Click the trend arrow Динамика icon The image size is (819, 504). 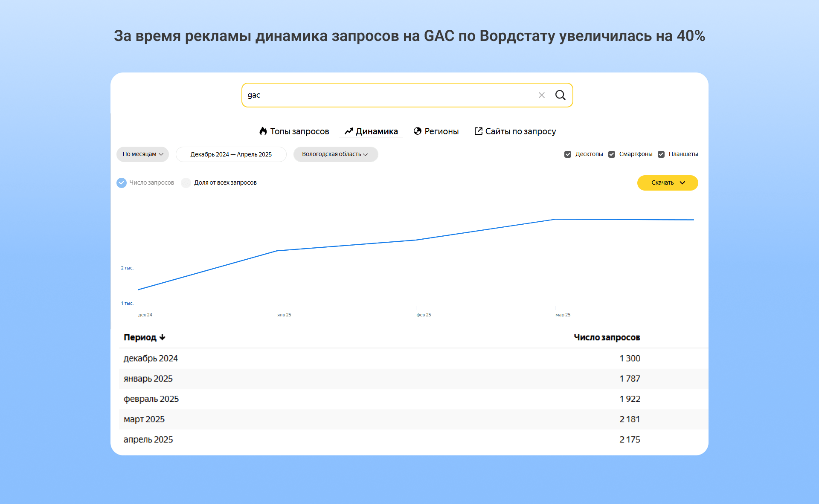point(349,131)
